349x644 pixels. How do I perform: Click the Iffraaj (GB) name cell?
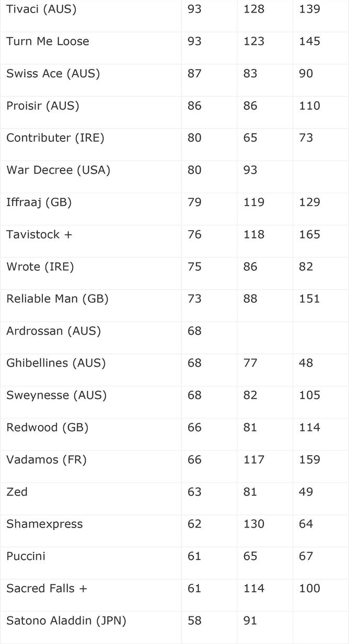(x=39, y=202)
